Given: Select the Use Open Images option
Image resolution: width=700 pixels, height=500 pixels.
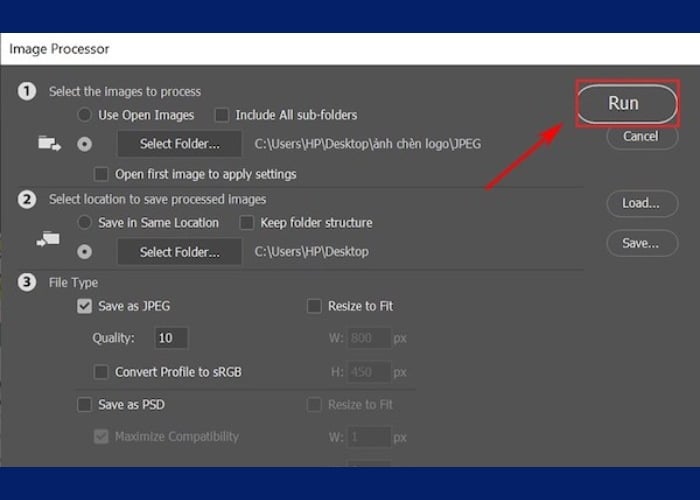Looking at the screenshot, I should tap(85, 115).
